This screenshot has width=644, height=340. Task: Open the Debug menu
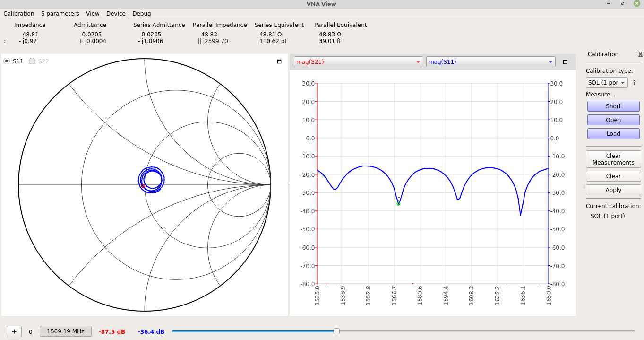point(142,14)
